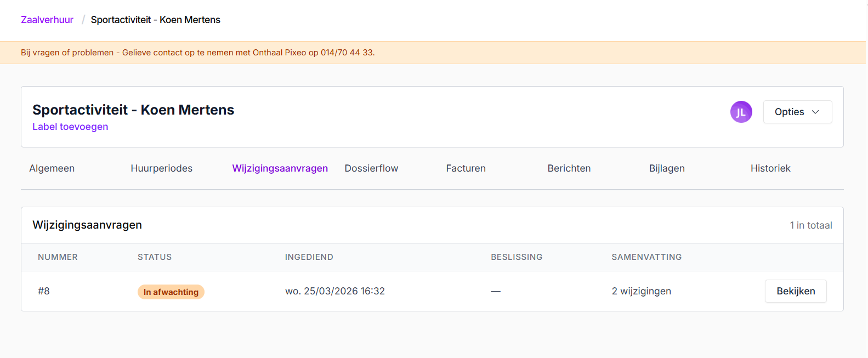Click the Label toevoegen link
The image size is (868, 358).
point(70,127)
